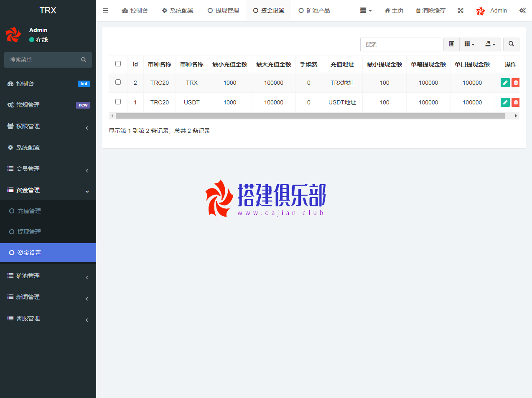Viewport: 532px width, 398px height.
Task: Edit the USDT row with the green pencil
Action: tap(505, 102)
